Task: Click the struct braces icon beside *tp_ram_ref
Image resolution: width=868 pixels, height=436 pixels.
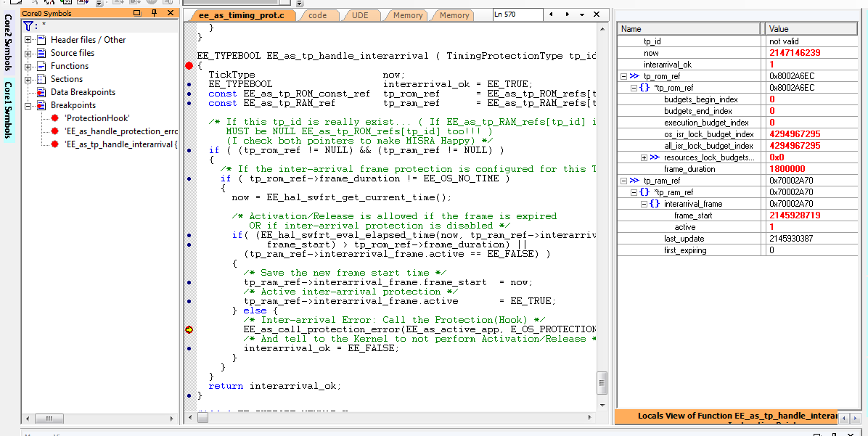Action: 644,192
